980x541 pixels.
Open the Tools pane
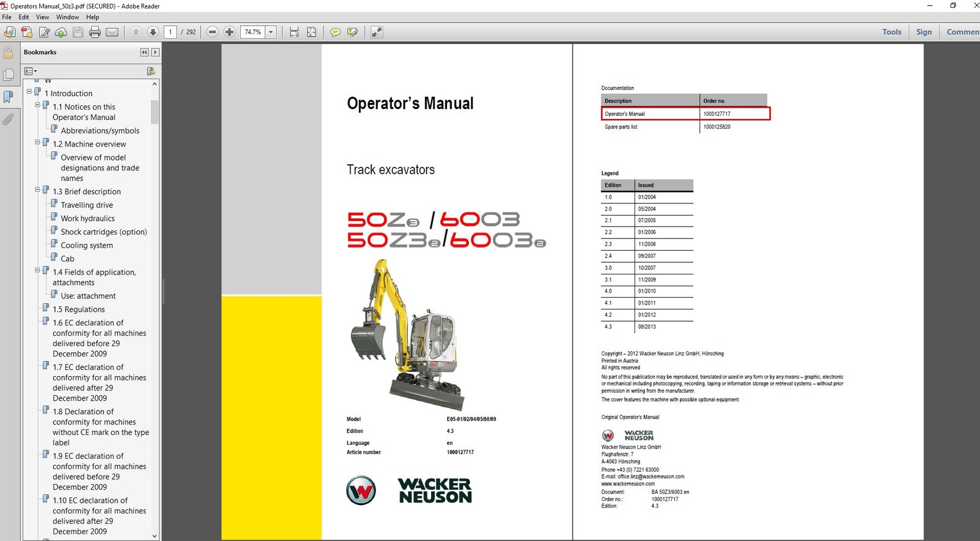click(891, 32)
